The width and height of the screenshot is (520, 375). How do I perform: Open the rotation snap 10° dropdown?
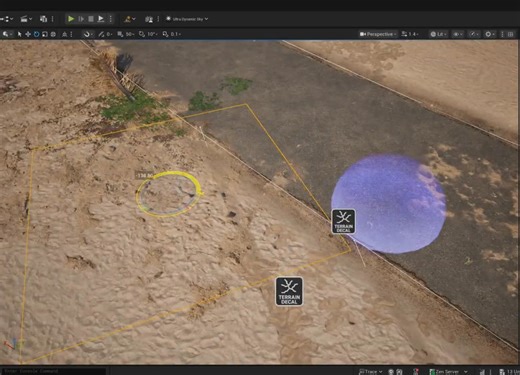[152, 34]
